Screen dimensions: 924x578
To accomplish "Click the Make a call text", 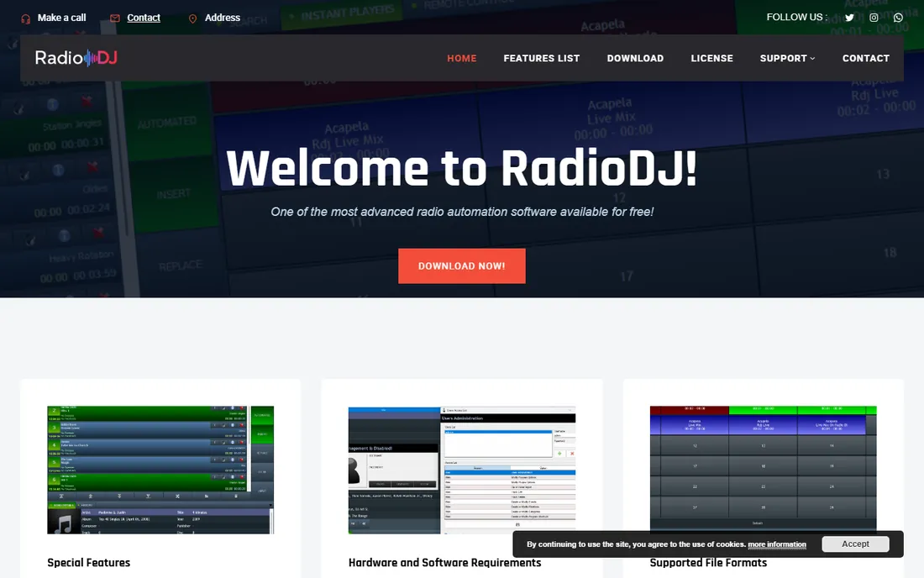I will point(62,18).
